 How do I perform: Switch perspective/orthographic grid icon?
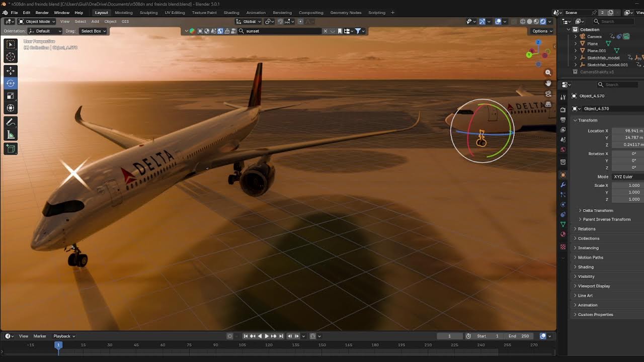point(548,104)
